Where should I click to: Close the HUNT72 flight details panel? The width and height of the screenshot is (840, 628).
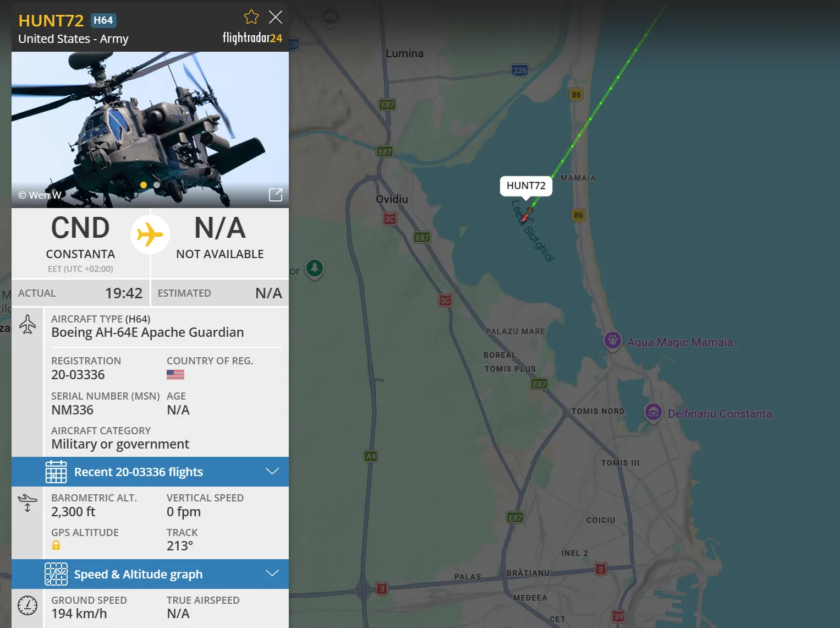coord(276,17)
